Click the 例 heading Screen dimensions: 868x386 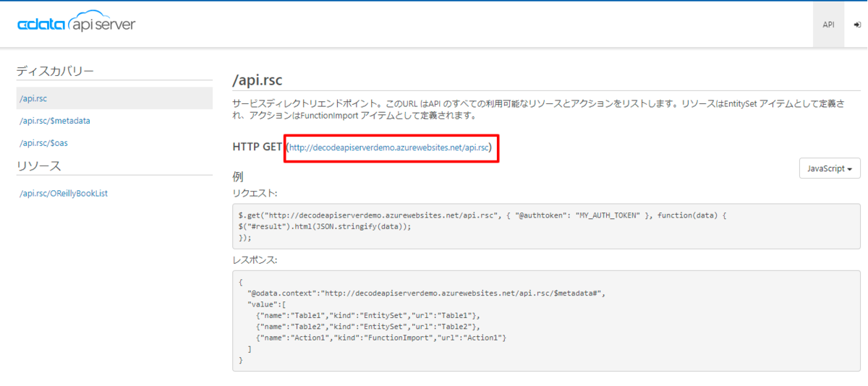coord(238,177)
